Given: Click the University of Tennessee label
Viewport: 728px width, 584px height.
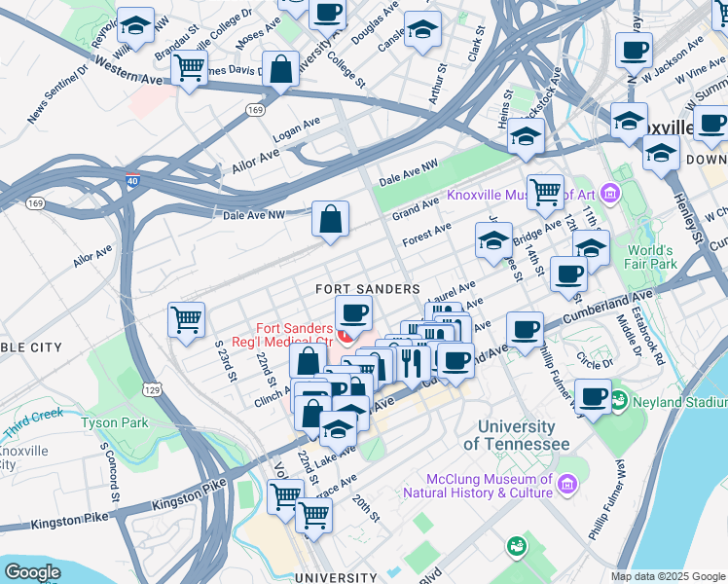Looking at the screenshot, I should tap(516, 435).
